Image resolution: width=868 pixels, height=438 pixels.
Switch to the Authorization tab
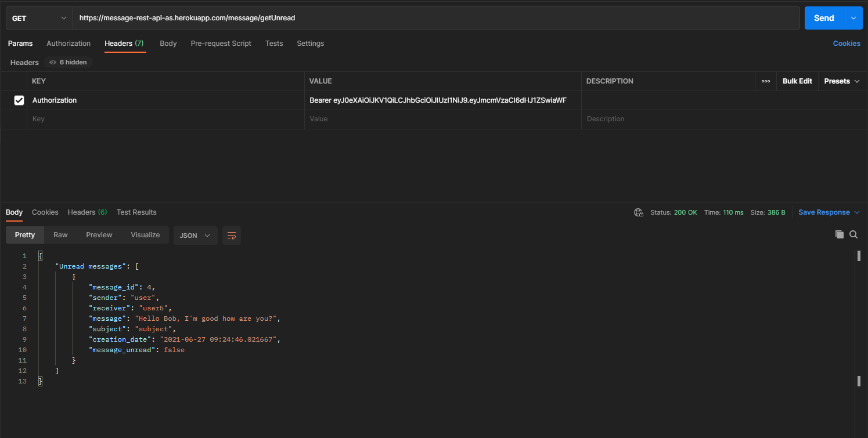tap(69, 43)
